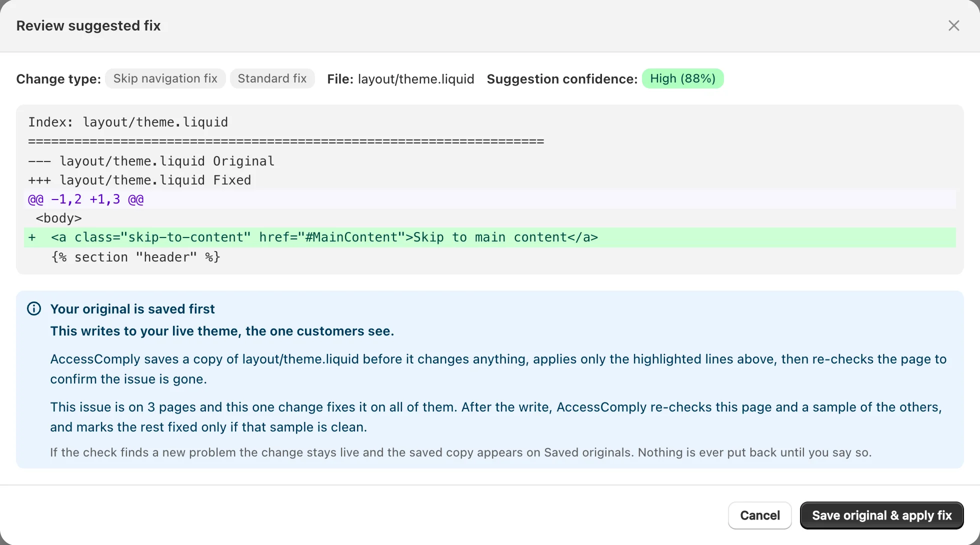Click the '+++ layout/theme.liquid Fixed' line

tap(139, 180)
